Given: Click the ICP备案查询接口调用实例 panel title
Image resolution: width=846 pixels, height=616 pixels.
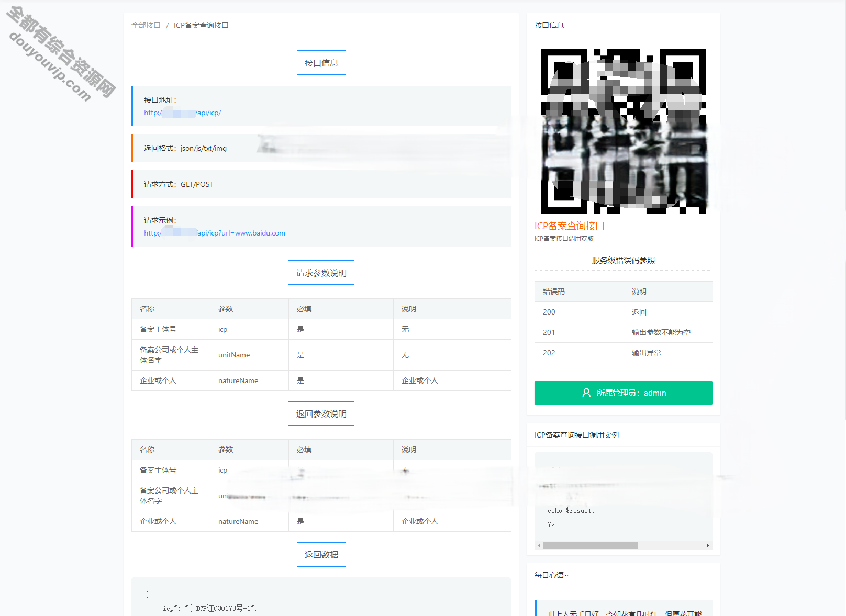Looking at the screenshot, I should pos(576,435).
